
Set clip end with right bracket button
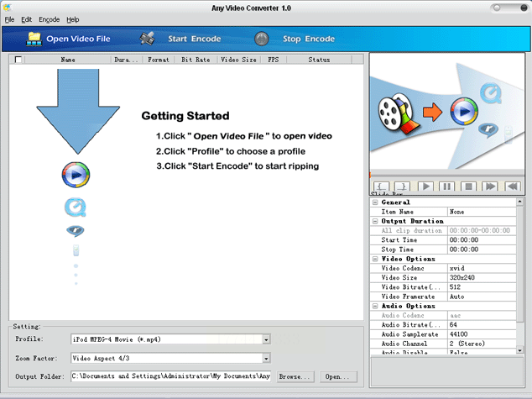click(403, 186)
